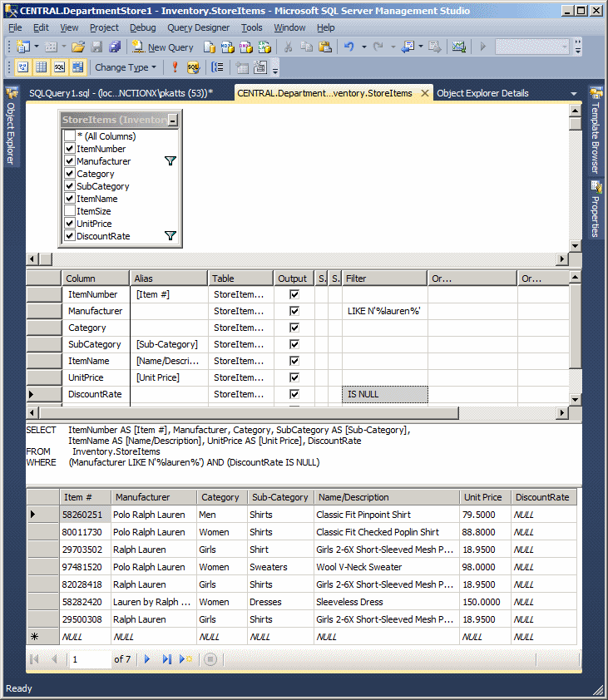Toggle the Show Criteria Pane icon
The image size is (608, 700).
point(41,67)
